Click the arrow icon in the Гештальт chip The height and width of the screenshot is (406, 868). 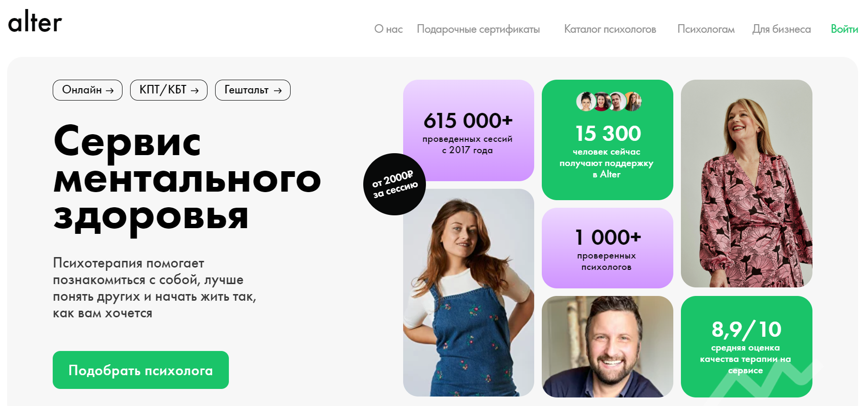(x=278, y=91)
